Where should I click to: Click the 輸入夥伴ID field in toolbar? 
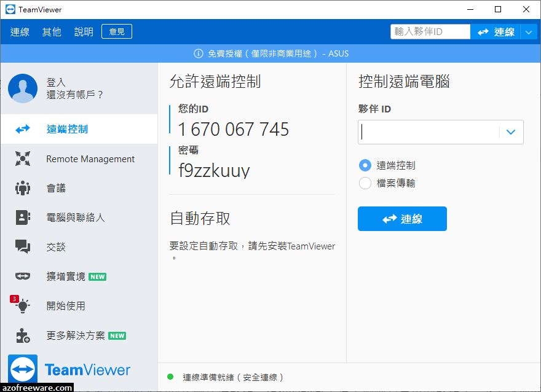tap(430, 32)
